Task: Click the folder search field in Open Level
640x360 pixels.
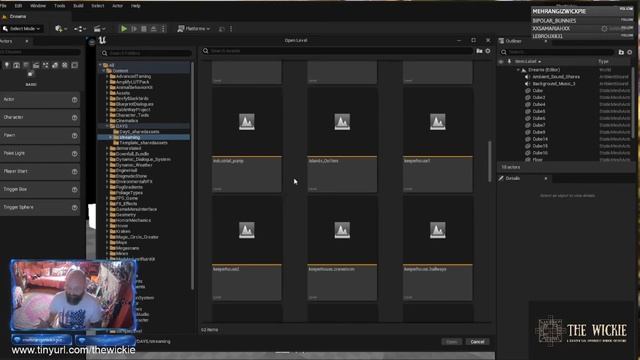Action: 146,53
